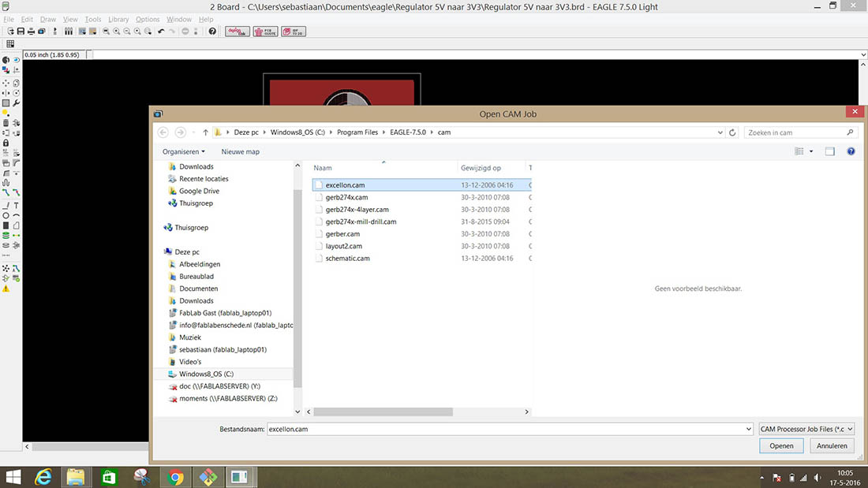Image resolution: width=868 pixels, height=488 pixels.
Task: Open Chrome from the Windows taskbar
Action: (x=175, y=477)
